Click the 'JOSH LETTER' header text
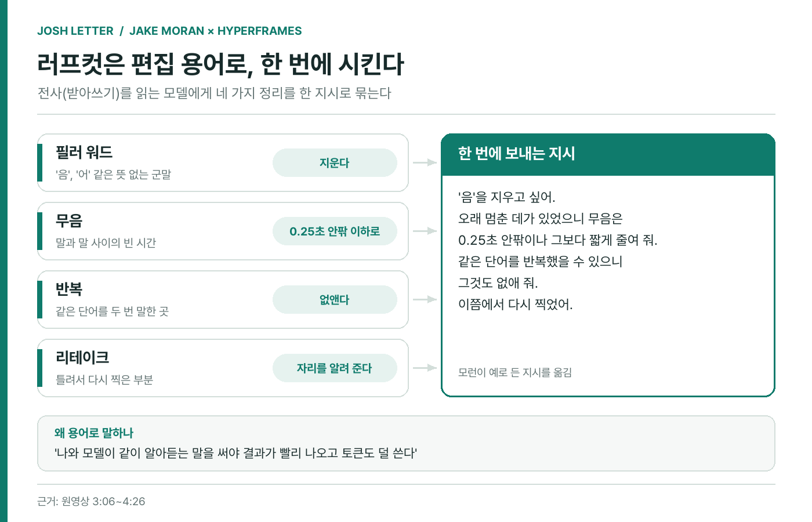This screenshot has height=522, width=812. pyautogui.click(x=75, y=31)
